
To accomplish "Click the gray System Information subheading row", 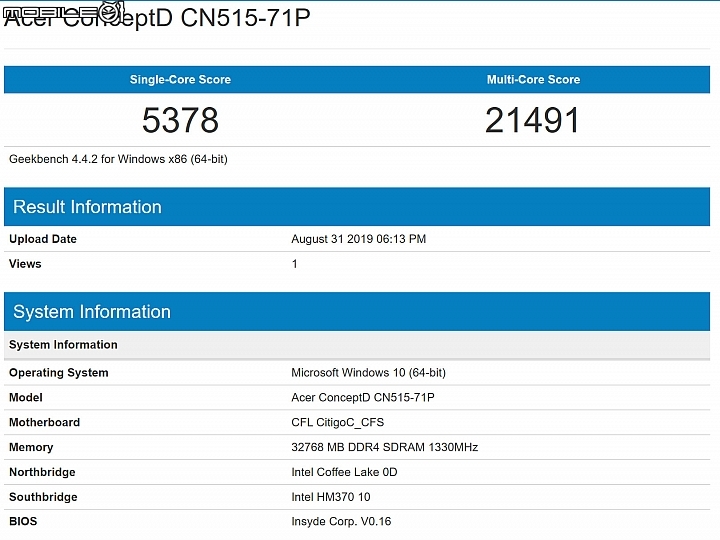I will pos(357,344).
